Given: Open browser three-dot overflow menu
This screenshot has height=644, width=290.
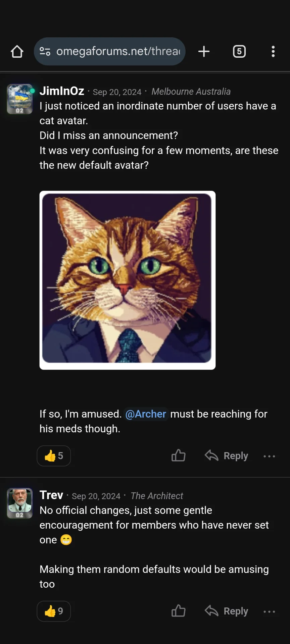Looking at the screenshot, I should 273,51.
